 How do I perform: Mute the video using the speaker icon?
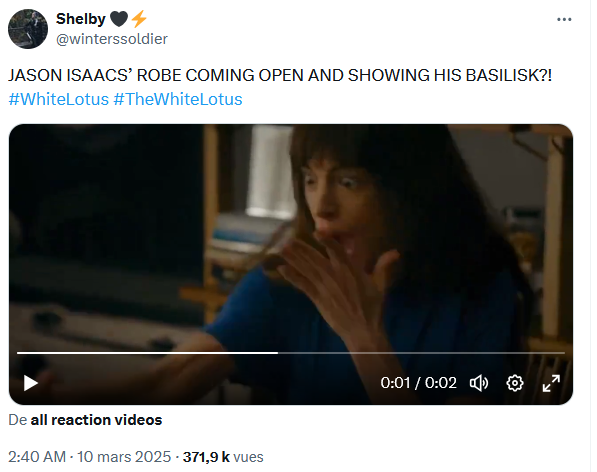(479, 383)
